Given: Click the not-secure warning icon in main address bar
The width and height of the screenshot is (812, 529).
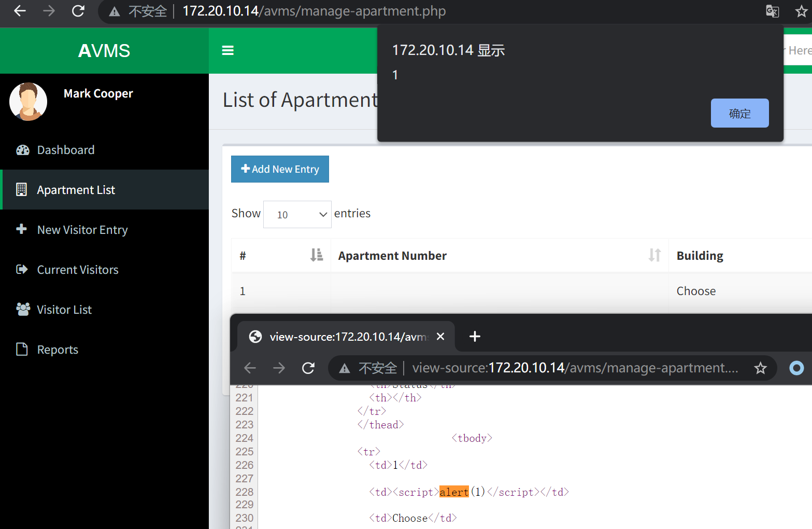Looking at the screenshot, I should pyautogui.click(x=115, y=11).
